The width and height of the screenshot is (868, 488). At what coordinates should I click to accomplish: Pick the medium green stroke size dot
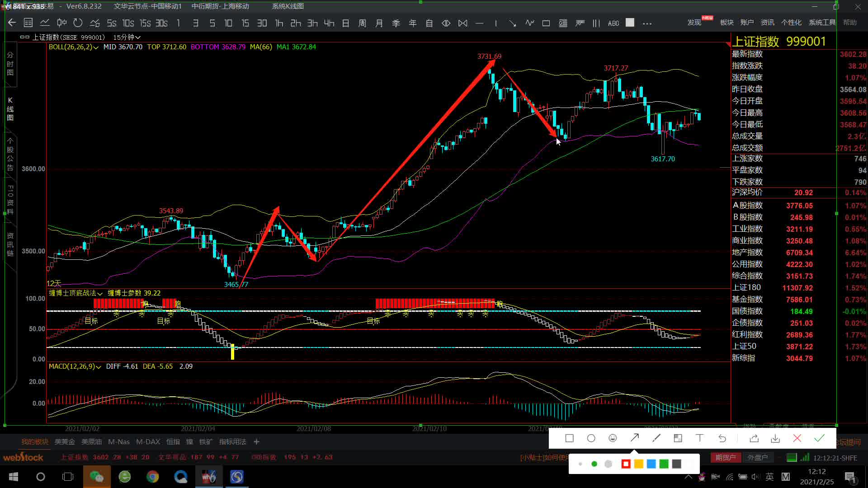click(594, 464)
